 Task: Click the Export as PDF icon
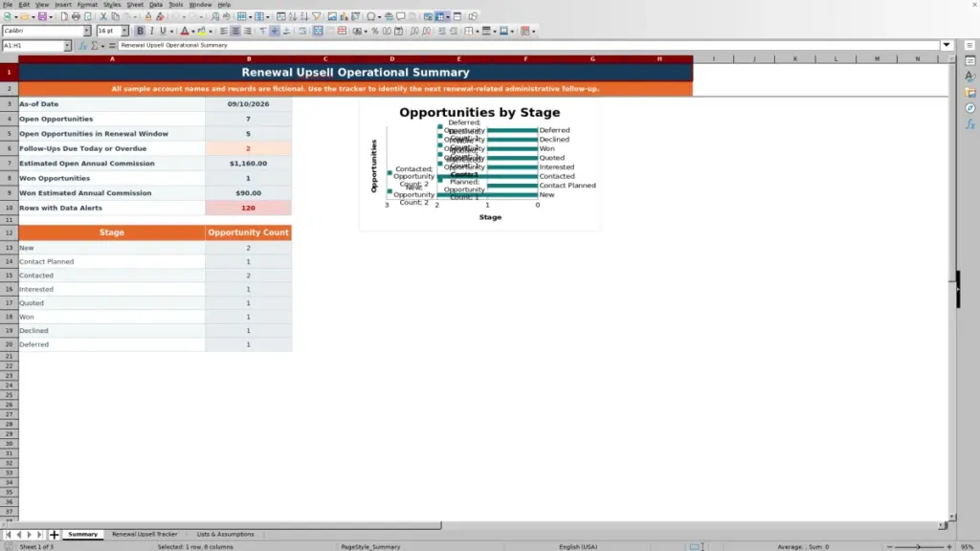click(64, 16)
